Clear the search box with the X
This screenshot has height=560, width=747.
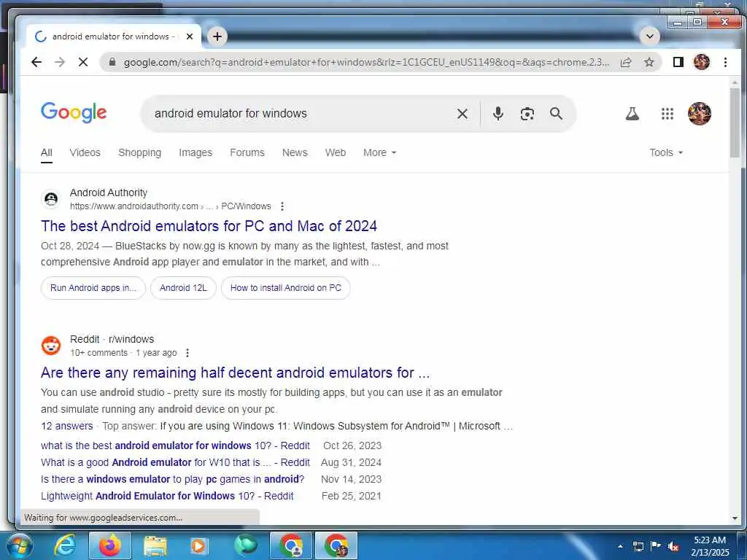462,114
